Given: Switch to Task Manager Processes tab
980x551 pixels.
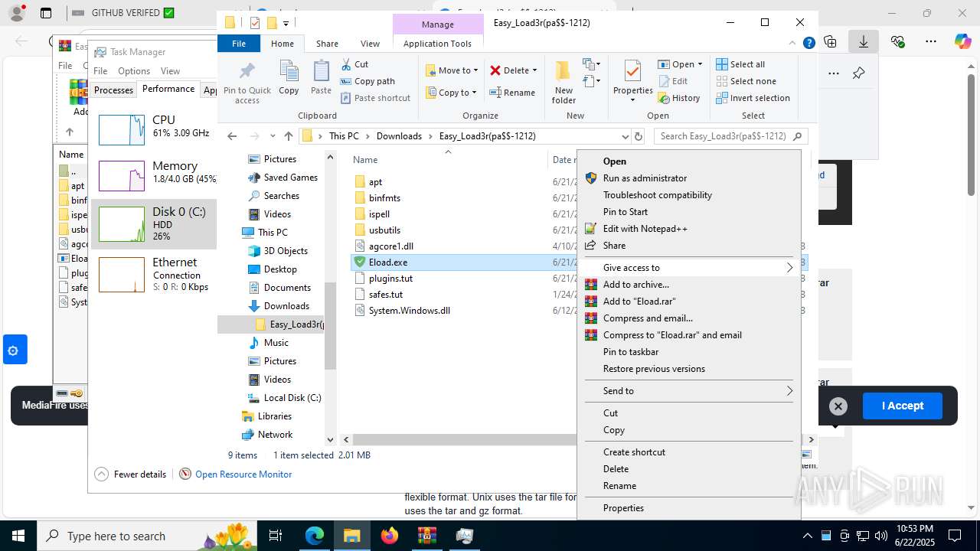Looking at the screenshot, I should [x=113, y=90].
